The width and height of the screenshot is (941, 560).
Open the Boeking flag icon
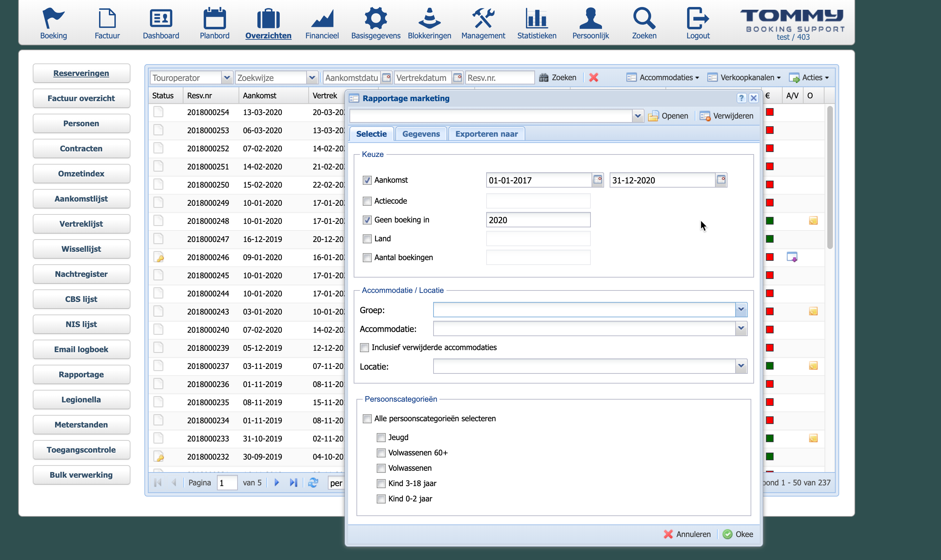[53, 18]
